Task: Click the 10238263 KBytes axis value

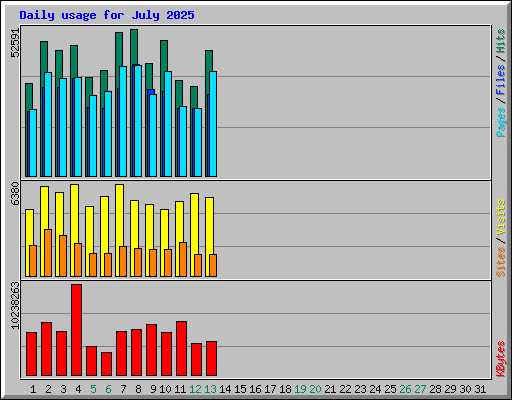Action: [15, 306]
